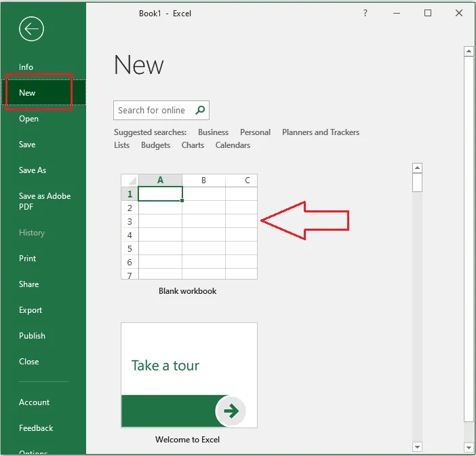
Task: Click Save in the sidebar
Action: coord(27,145)
